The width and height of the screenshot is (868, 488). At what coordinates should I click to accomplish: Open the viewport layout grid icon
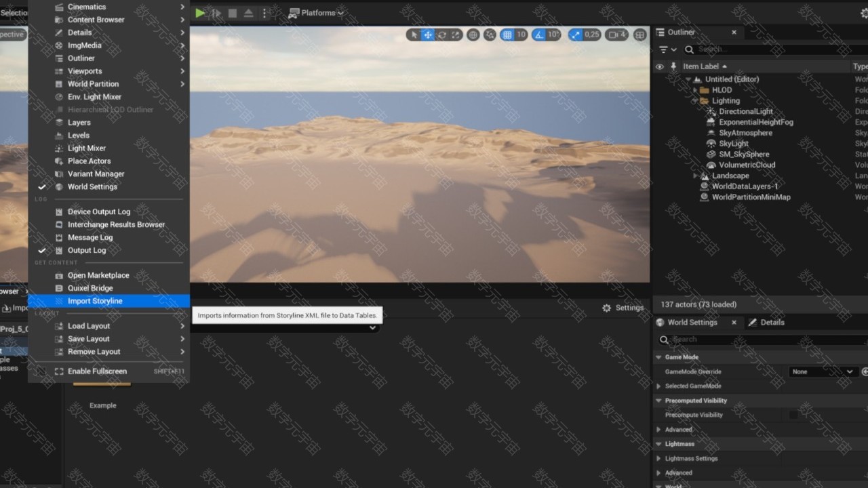coord(639,35)
